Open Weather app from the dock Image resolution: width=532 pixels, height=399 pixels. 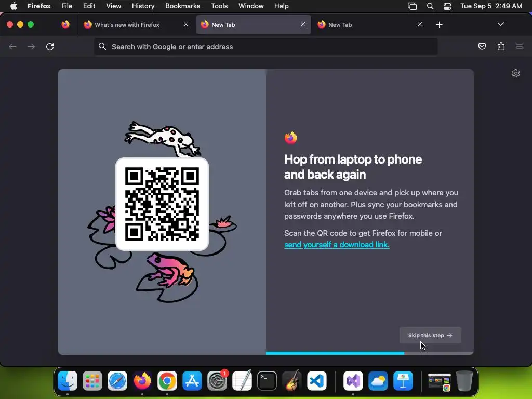pos(378,381)
